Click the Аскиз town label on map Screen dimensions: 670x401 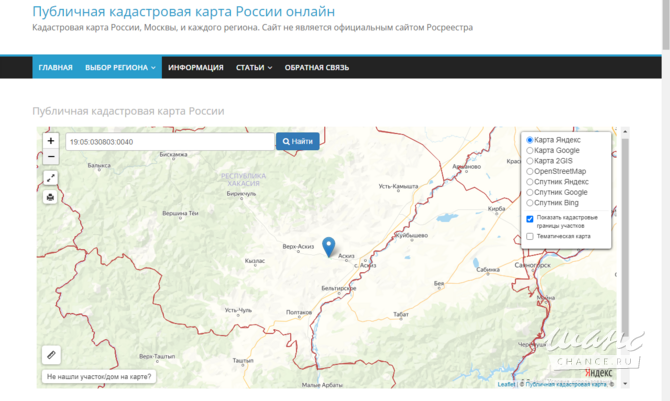coord(346,256)
